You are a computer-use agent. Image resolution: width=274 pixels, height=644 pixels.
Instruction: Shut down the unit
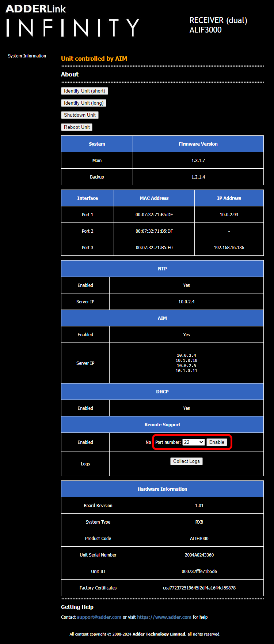pos(80,115)
